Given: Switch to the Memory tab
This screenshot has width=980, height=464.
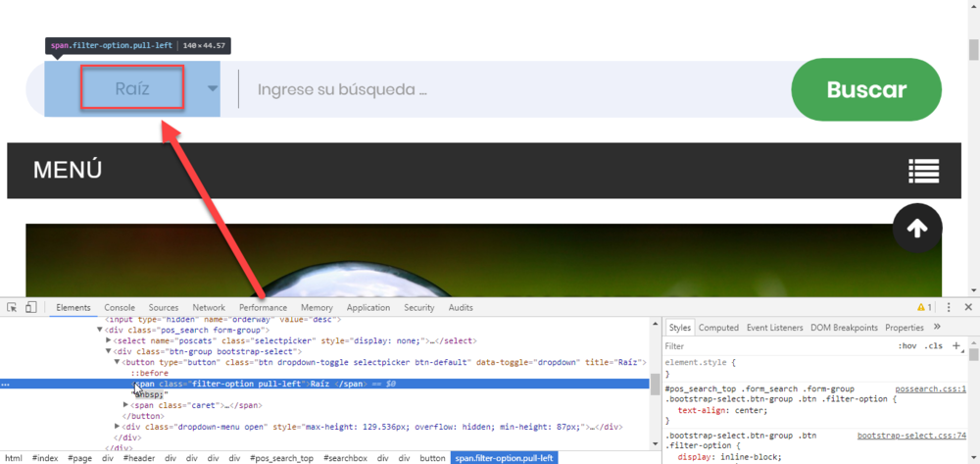Looking at the screenshot, I should pos(317,308).
